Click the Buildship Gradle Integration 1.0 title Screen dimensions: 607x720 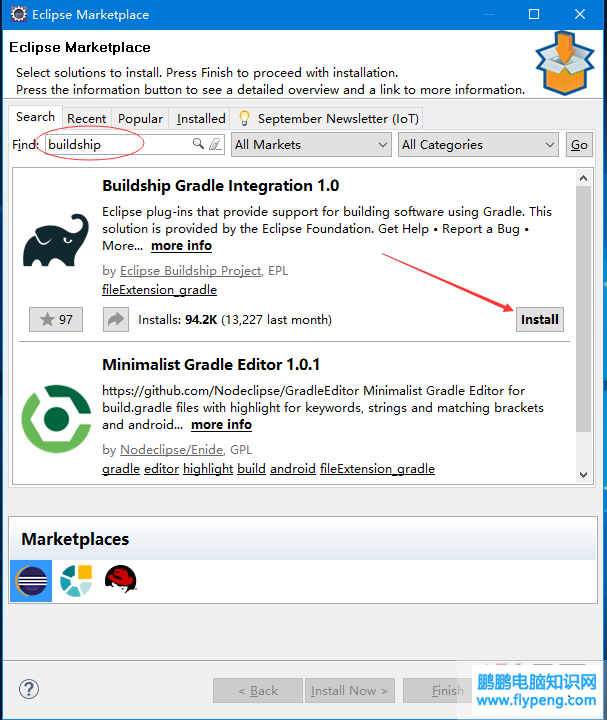click(220, 186)
